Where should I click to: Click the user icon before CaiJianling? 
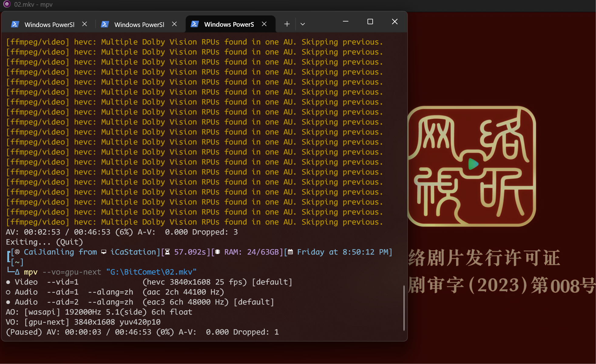(17, 252)
